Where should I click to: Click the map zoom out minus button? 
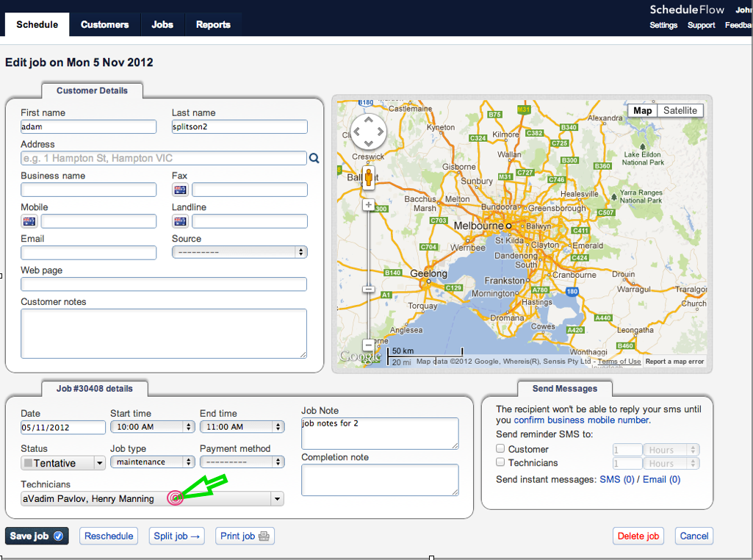tap(368, 345)
